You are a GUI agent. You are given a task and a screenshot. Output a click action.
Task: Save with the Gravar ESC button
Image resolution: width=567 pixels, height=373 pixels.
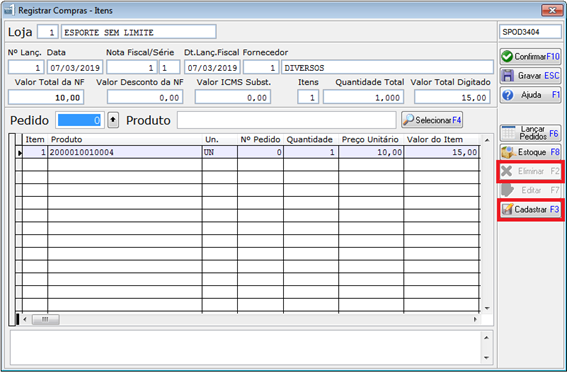pos(530,76)
